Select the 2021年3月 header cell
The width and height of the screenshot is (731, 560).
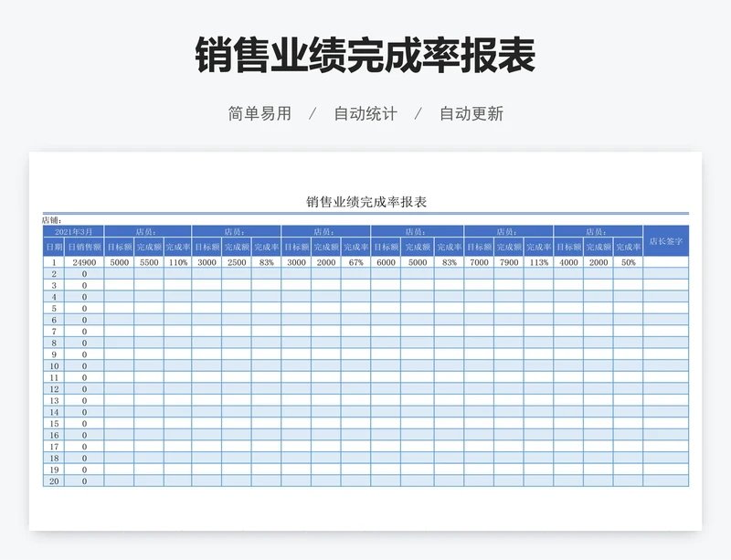74,231
